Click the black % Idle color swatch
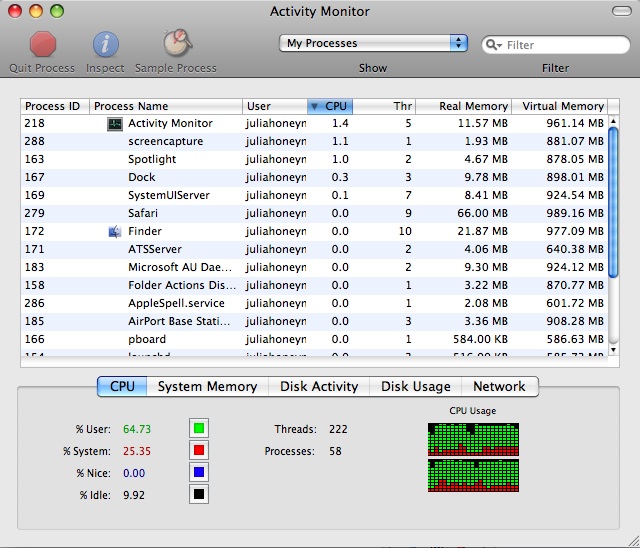Viewport: 640px width, 548px height. click(199, 495)
